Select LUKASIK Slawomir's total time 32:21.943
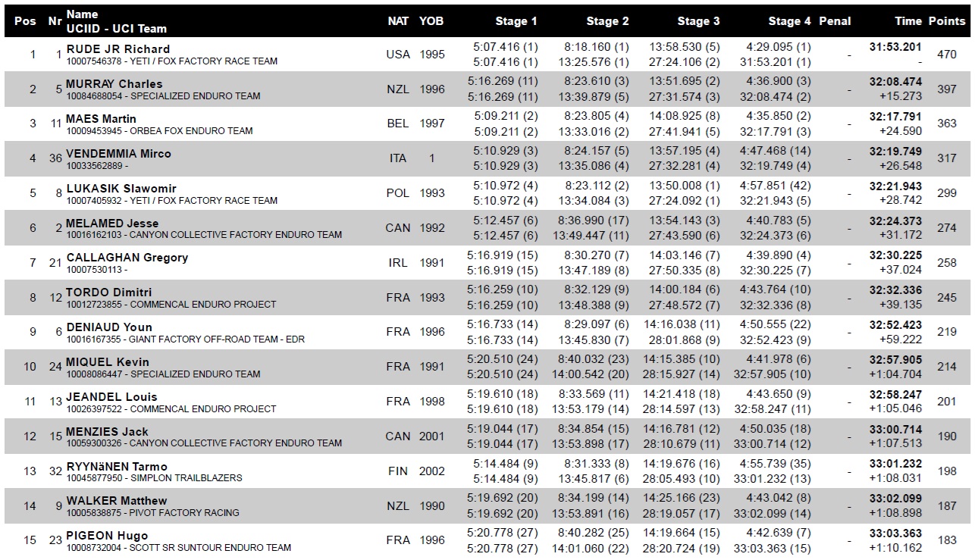The width and height of the screenshot is (975, 560). pos(895,186)
